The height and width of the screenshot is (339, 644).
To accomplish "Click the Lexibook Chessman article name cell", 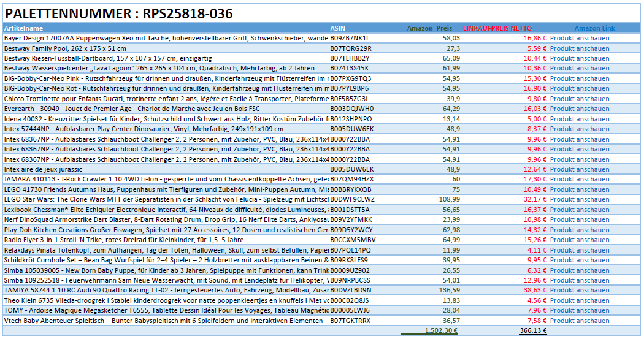I will (x=166, y=210).
